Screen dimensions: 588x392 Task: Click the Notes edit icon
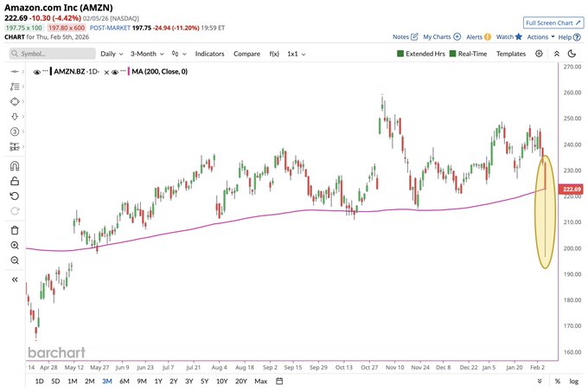point(414,36)
